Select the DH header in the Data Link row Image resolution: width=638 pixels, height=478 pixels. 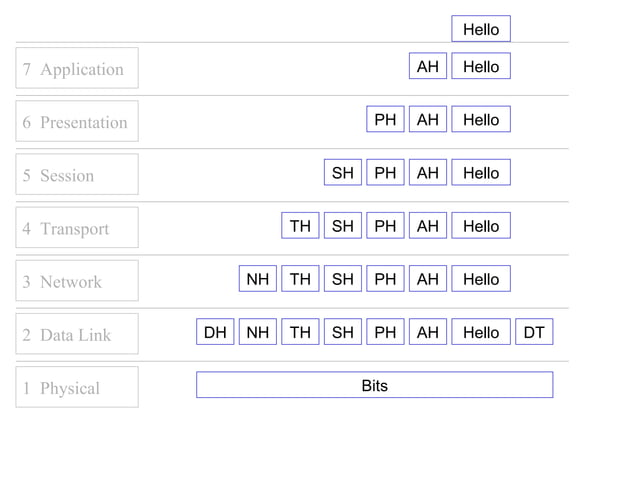[x=215, y=332]
